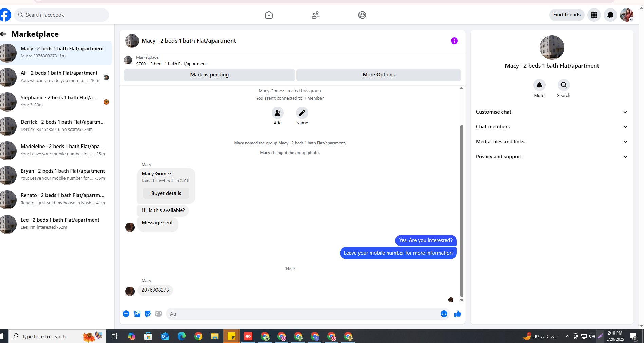Image resolution: width=644 pixels, height=343 pixels.
Task: Open chat header title Macy · 2 beds
Action: [x=188, y=41]
